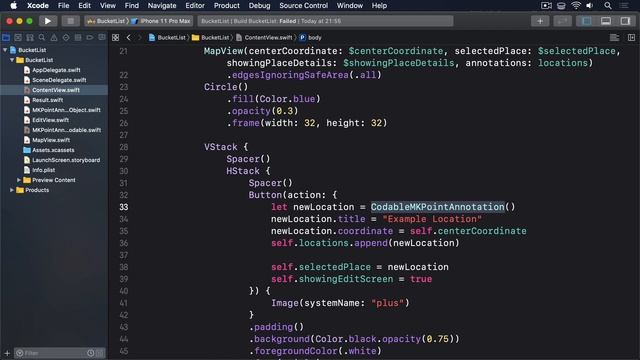
Task: Select the Project navigator folder icon
Action: 6,38
